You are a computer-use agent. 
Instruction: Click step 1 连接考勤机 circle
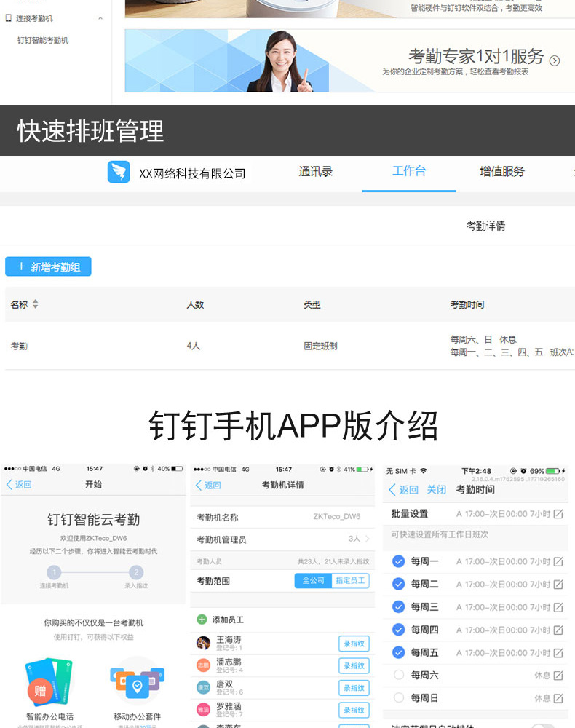(x=54, y=572)
